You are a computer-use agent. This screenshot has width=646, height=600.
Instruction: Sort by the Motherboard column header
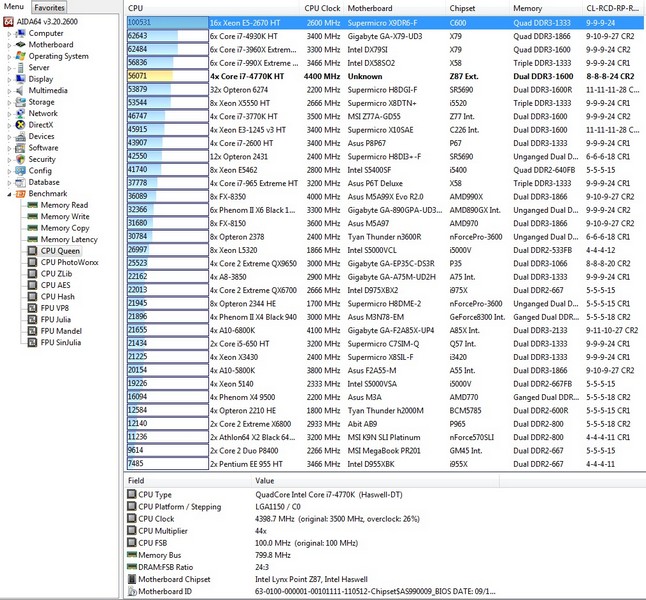pyautogui.click(x=396, y=8)
